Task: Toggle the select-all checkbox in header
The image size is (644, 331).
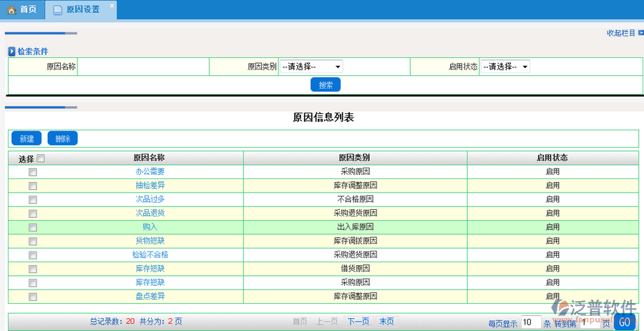Action: 41,158
